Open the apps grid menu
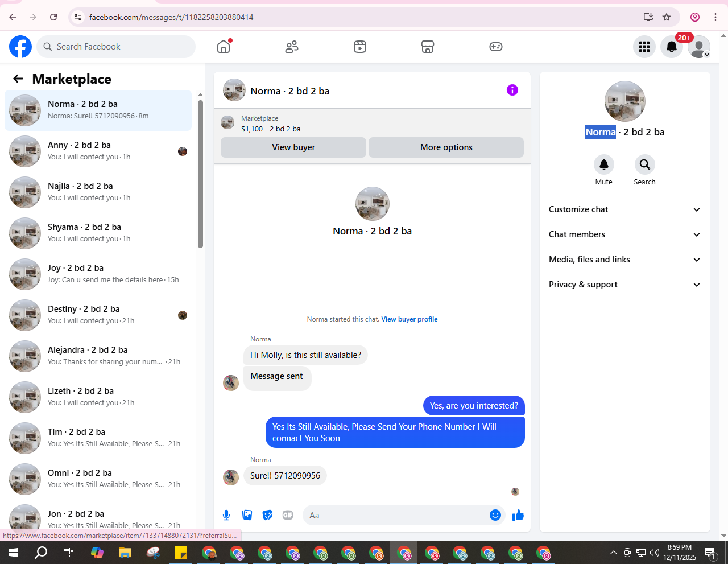 click(644, 47)
